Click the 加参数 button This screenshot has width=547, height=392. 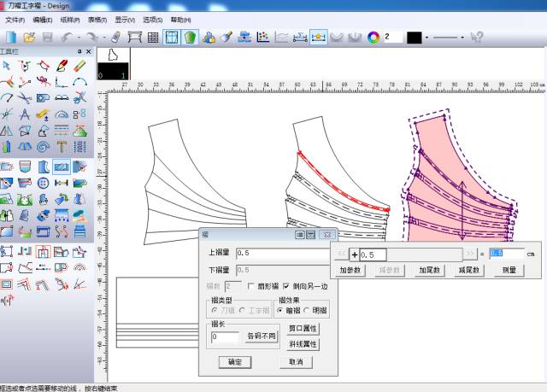coord(351,270)
